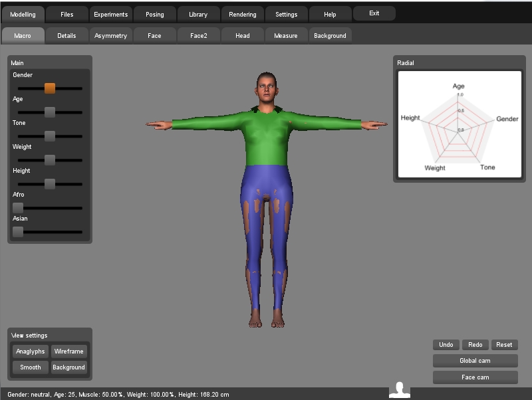
Task: Click the person silhouette icon in status bar
Action: click(400, 390)
